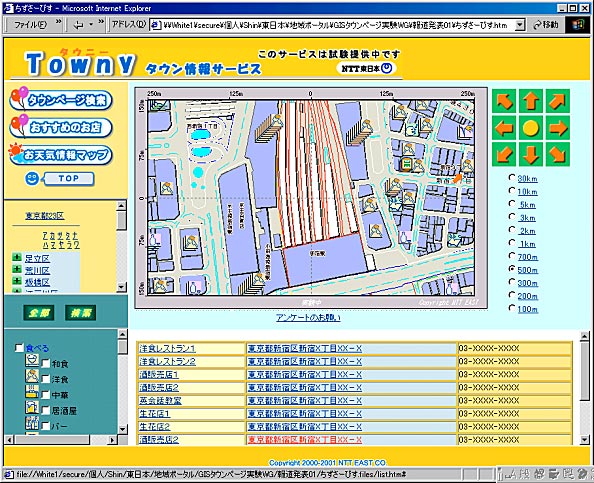The width and height of the screenshot is (594, 483).
Task: Open the address bar dropdown arrow
Action: [520, 25]
